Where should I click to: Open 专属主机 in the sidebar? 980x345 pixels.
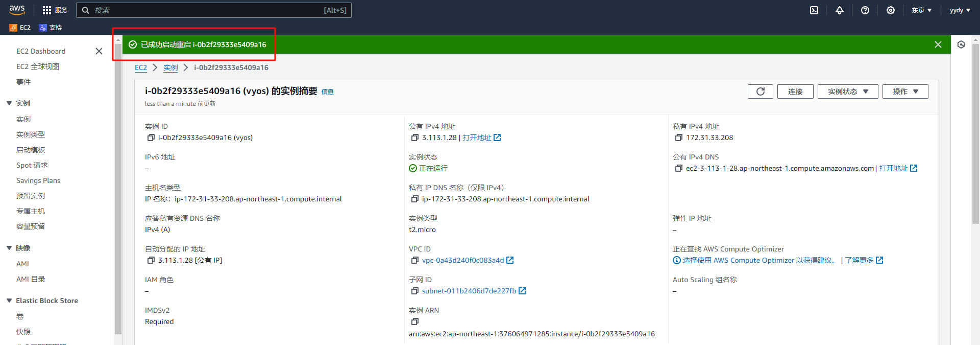pos(31,211)
